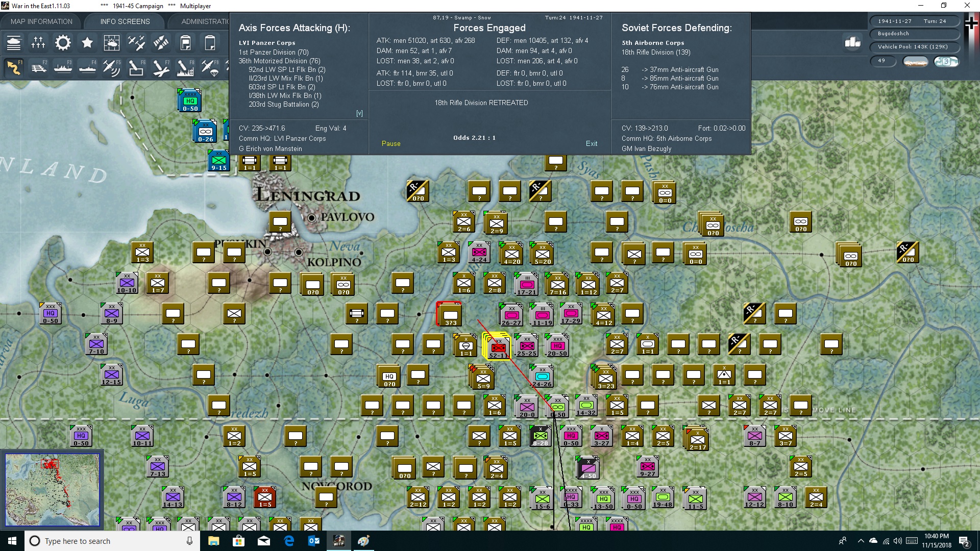Viewport: 980px width, 551px height.
Task: Toggle F9 air transport parachute mode
Action: tap(210, 67)
